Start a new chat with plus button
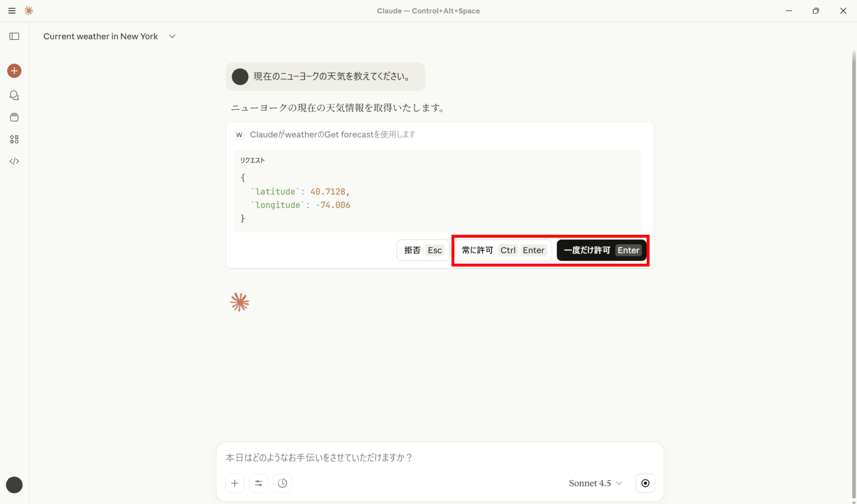 [14, 71]
